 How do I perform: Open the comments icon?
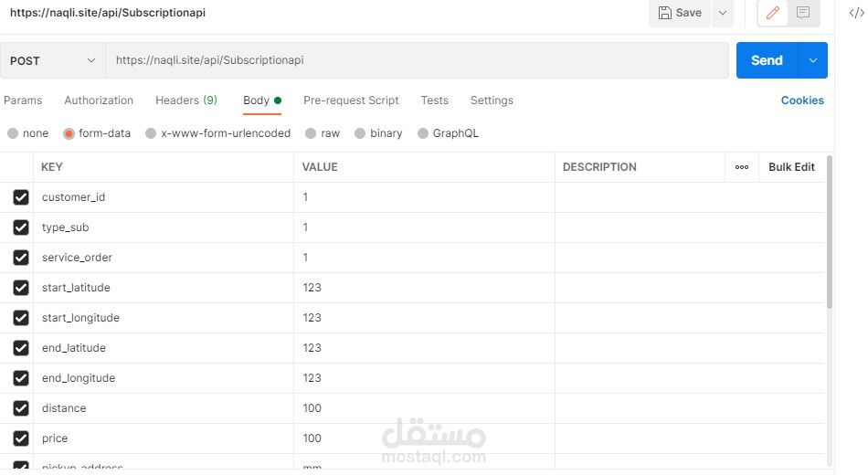point(803,13)
